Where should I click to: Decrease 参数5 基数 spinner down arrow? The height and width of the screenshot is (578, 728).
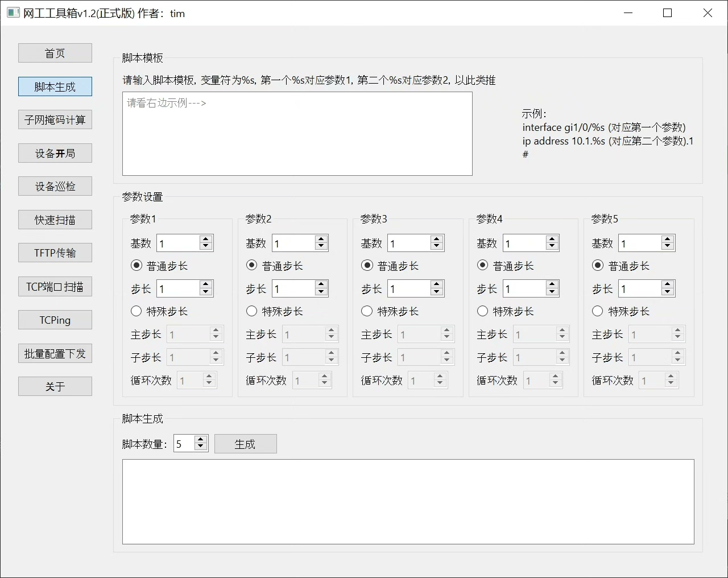pyautogui.click(x=668, y=247)
